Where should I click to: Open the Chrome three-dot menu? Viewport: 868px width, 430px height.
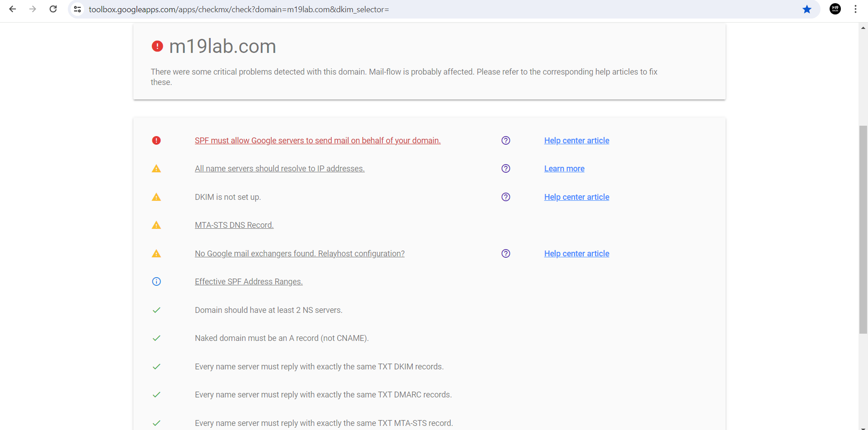855,9
